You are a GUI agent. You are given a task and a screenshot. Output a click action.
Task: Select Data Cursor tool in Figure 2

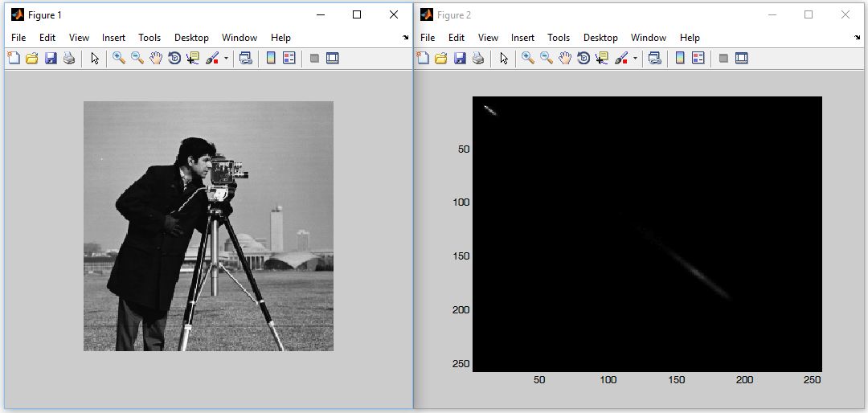[602, 58]
